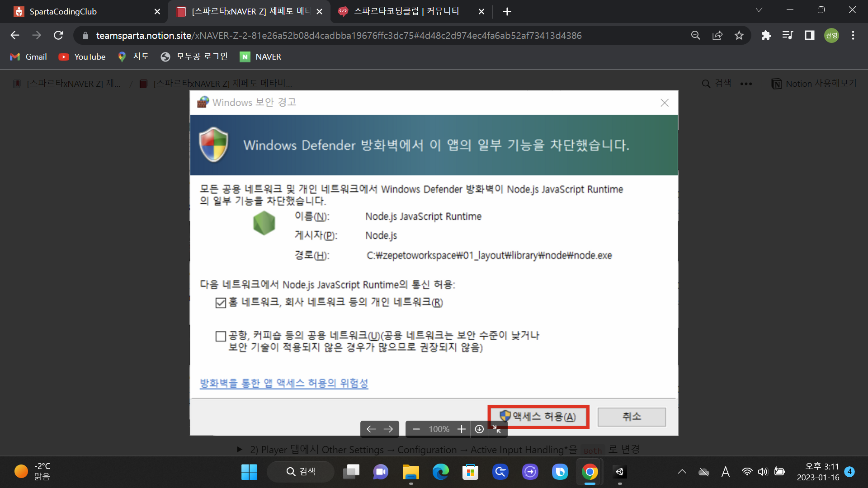Open Notion search (검색) in the top bar
Viewport: 868px width, 488px height.
[x=717, y=84]
